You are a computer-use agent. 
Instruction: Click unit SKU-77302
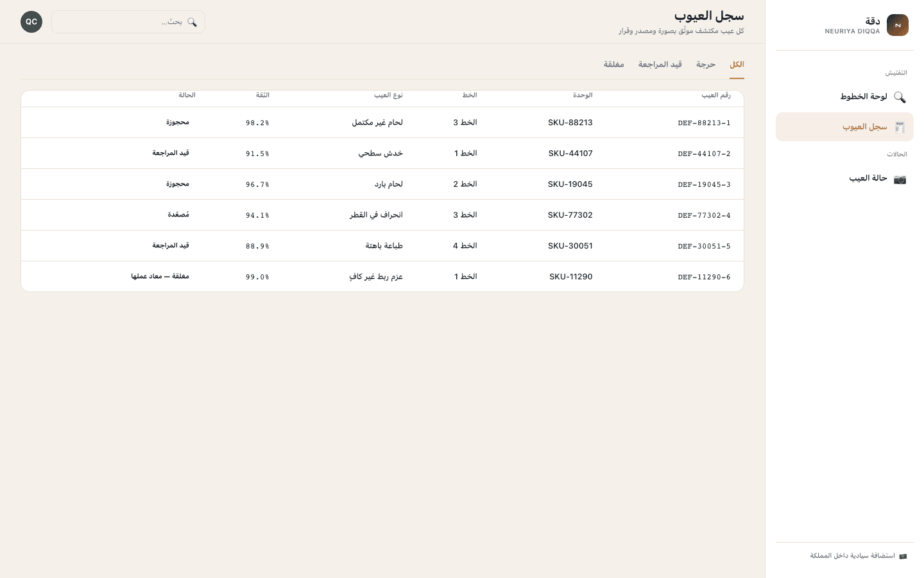[x=570, y=215]
